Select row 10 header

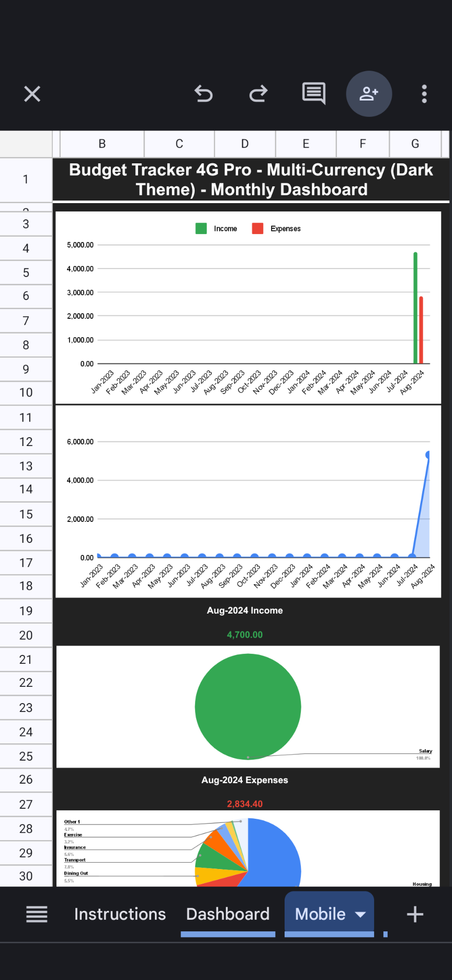point(26,393)
